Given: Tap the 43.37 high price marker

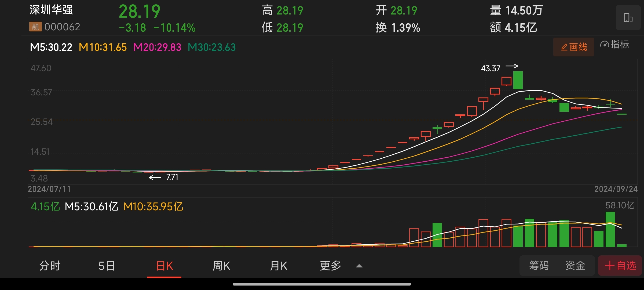Looking at the screenshot, I should coord(491,68).
